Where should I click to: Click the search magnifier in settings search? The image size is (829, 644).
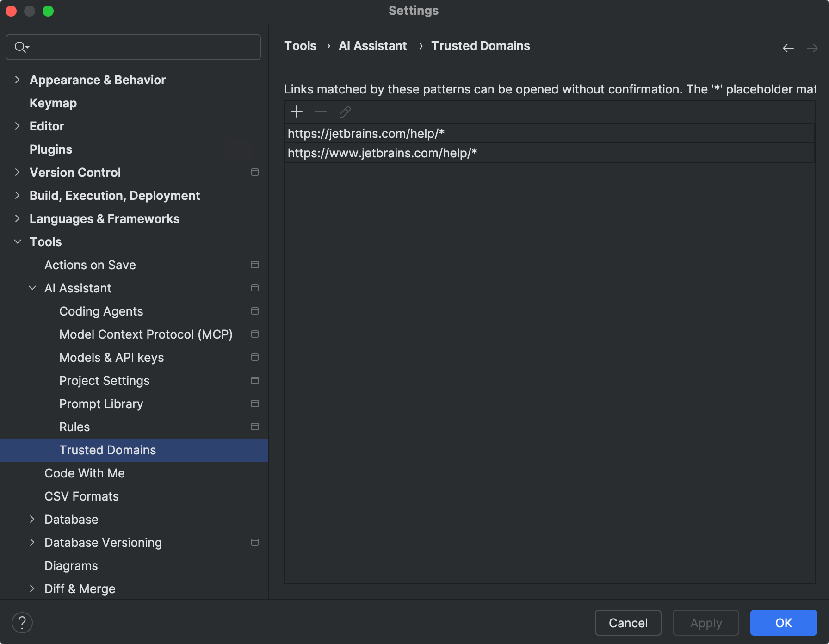(x=21, y=47)
